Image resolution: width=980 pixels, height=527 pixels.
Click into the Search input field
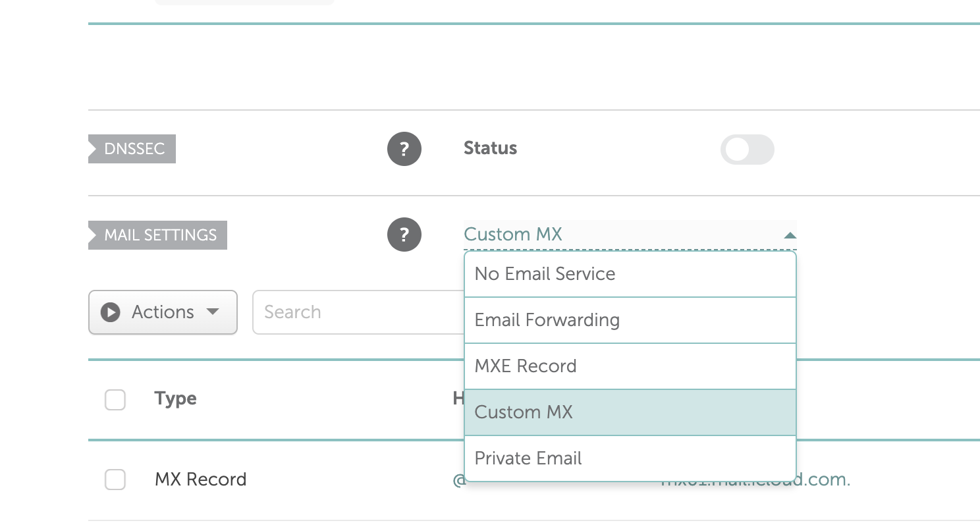[356, 312]
